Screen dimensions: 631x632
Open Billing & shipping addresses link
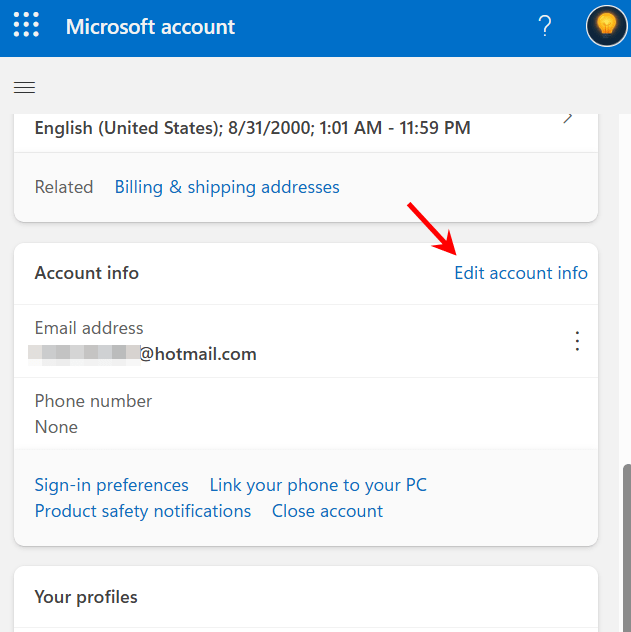click(227, 187)
